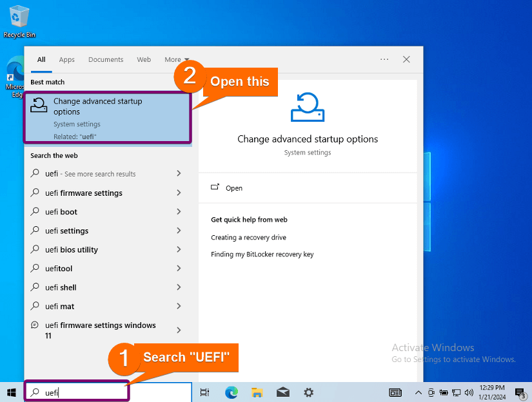532x402 pixels.
Task: Show hidden tray icons with the caret
Action: point(419,392)
